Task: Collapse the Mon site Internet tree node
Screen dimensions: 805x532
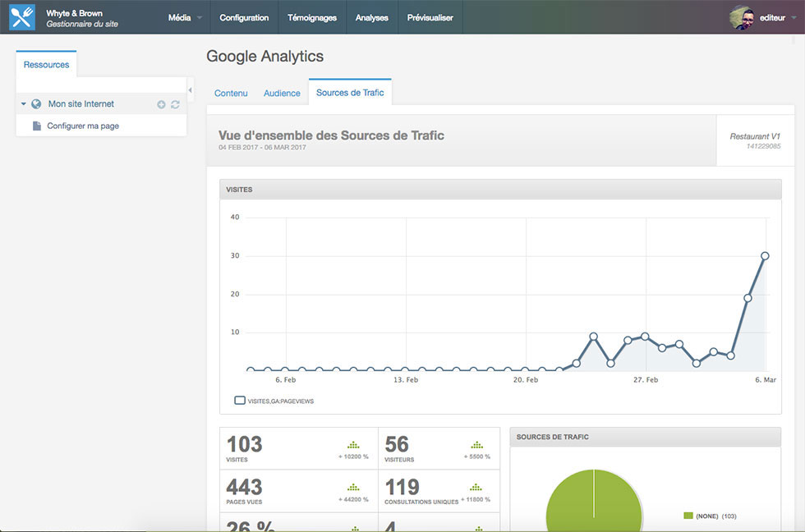Action: (x=24, y=104)
